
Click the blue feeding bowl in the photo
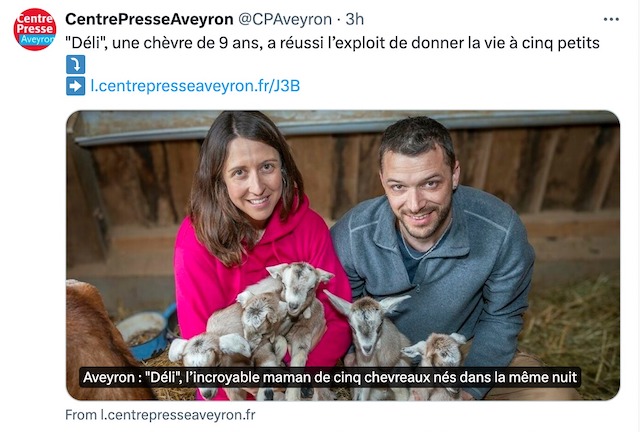tap(149, 333)
